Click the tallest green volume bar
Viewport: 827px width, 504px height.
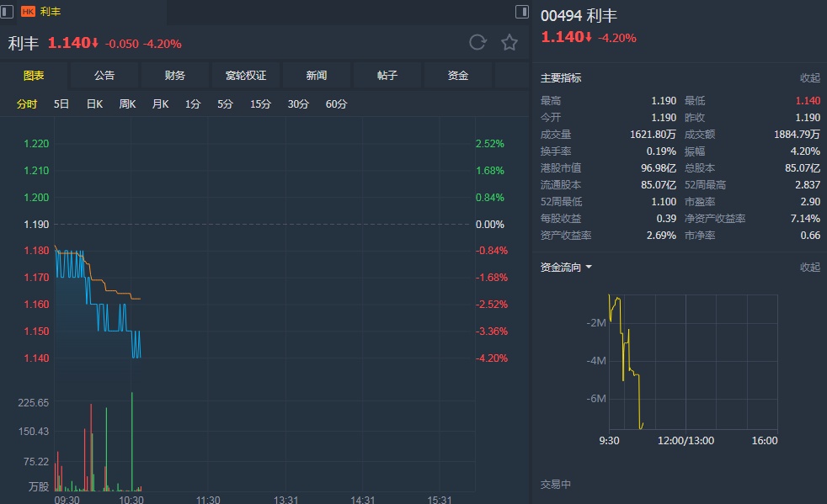point(132,441)
